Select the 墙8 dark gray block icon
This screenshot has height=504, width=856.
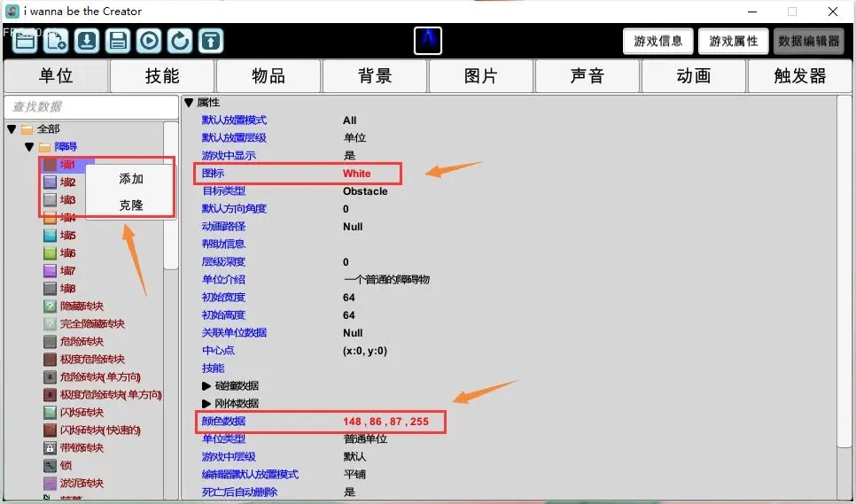pyautogui.click(x=51, y=288)
